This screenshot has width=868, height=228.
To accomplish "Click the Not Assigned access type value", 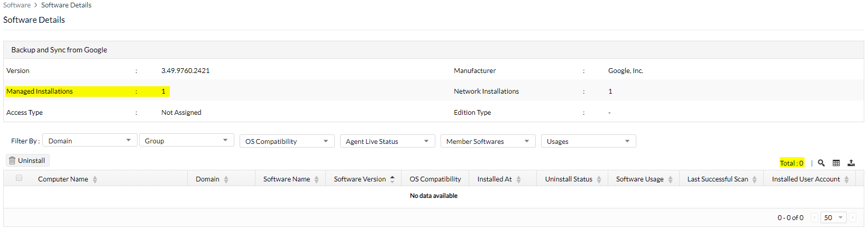I will pyautogui.click(x=181, y=112).
